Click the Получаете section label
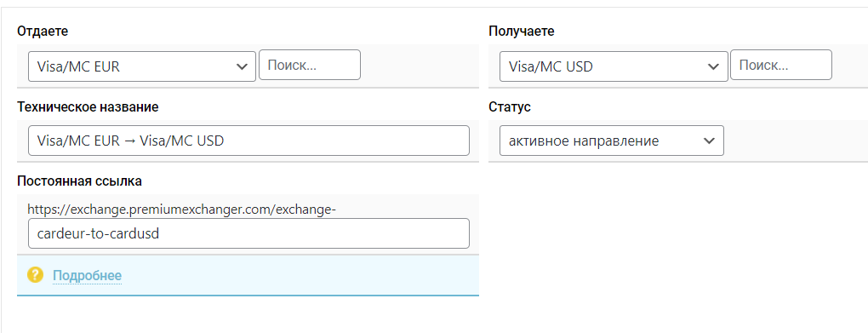 pyautogui.click(x=522, y=31)
